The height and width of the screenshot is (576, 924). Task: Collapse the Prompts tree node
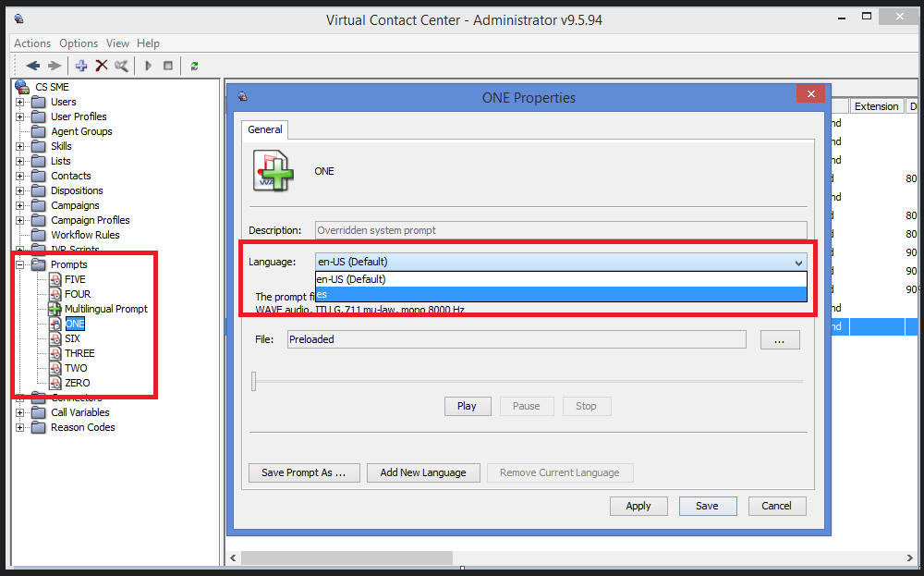[x=20, y=264]
